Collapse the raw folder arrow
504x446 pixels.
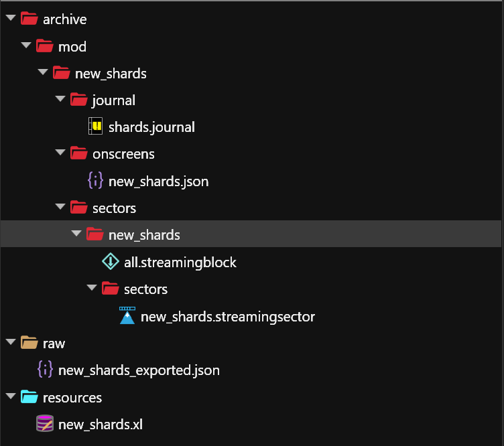(10, 344)
